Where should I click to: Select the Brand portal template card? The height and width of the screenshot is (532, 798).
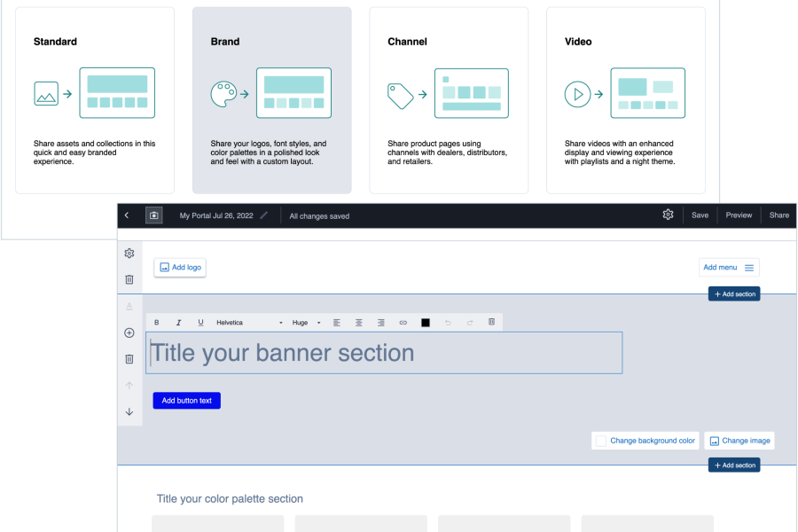271,100
